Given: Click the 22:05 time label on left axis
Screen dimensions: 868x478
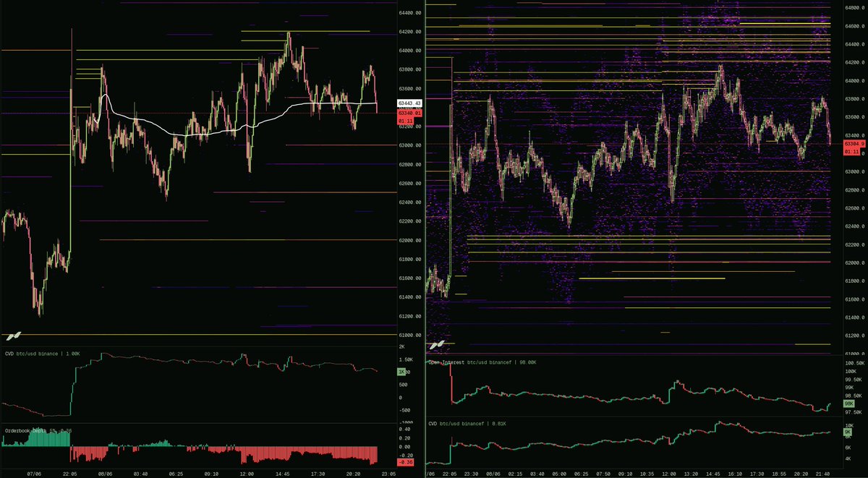Looking at the screenshot, I should (70, 474).
